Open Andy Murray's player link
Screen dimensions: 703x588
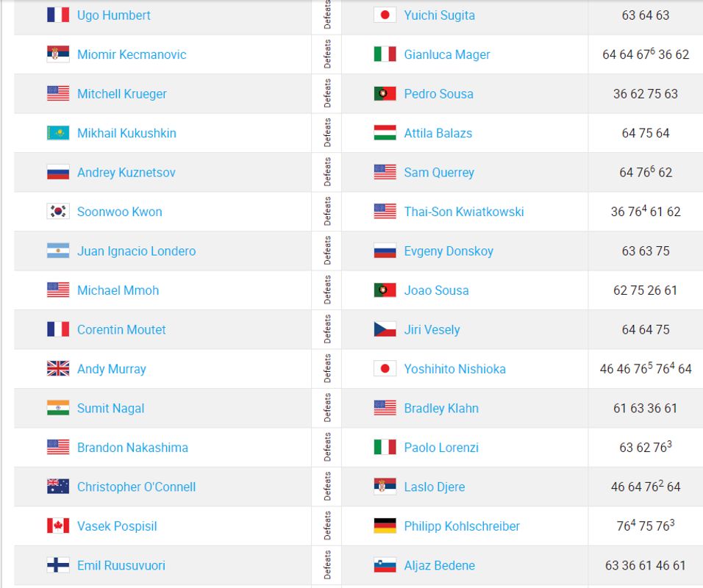[x=112, y=369]
